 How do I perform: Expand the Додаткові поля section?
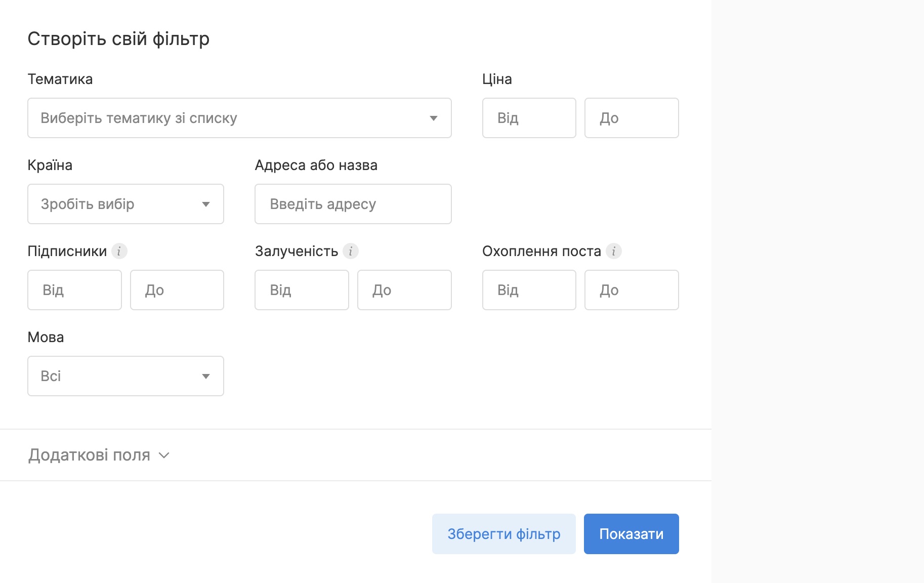tap(90, 455)
